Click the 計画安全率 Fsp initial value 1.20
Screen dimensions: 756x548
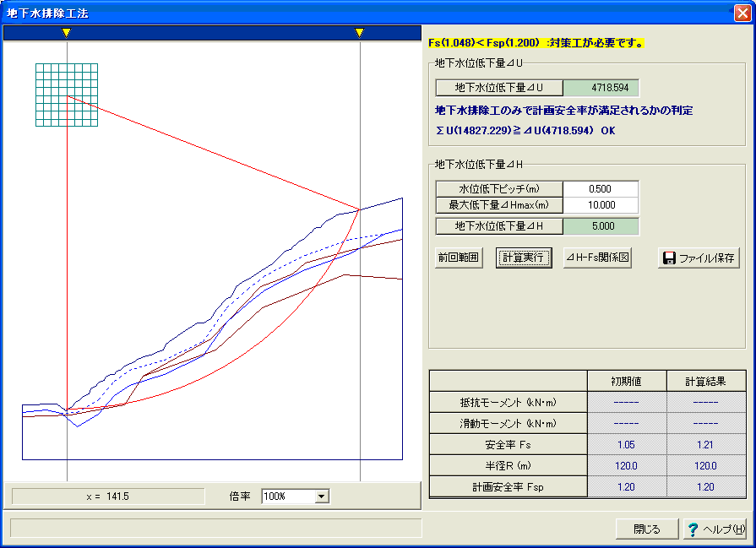tap(626, 487)
